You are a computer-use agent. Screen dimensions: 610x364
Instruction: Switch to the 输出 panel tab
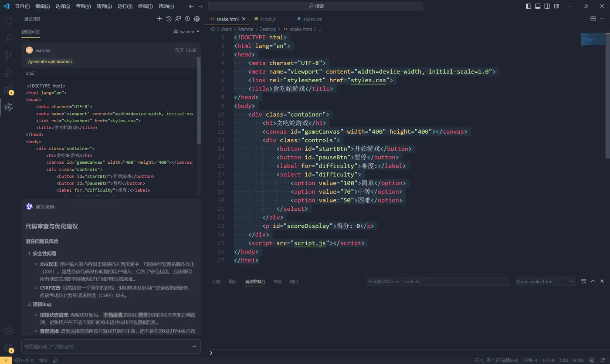click(233, 281)
